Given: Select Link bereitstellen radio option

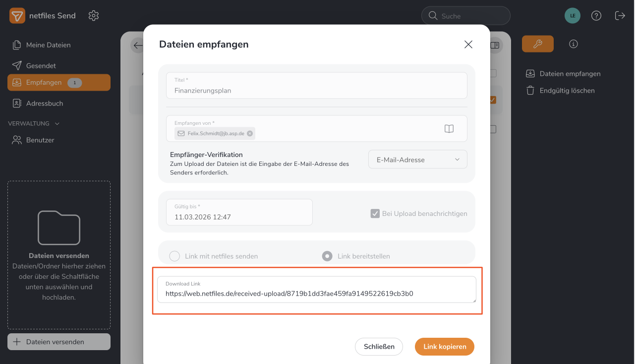Looking at the screenshot, I should tap(327, 256).
